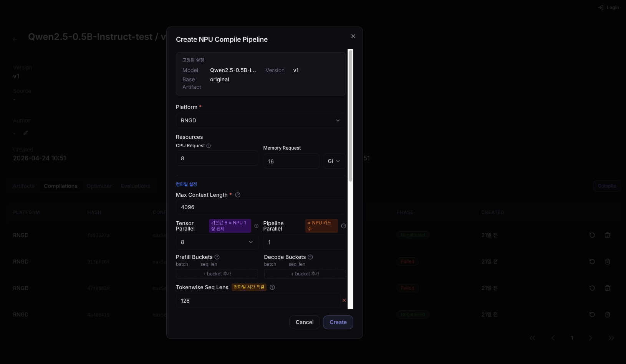626x364 pixels.
Task: Click the Cancel button
Action: (305, 322)
